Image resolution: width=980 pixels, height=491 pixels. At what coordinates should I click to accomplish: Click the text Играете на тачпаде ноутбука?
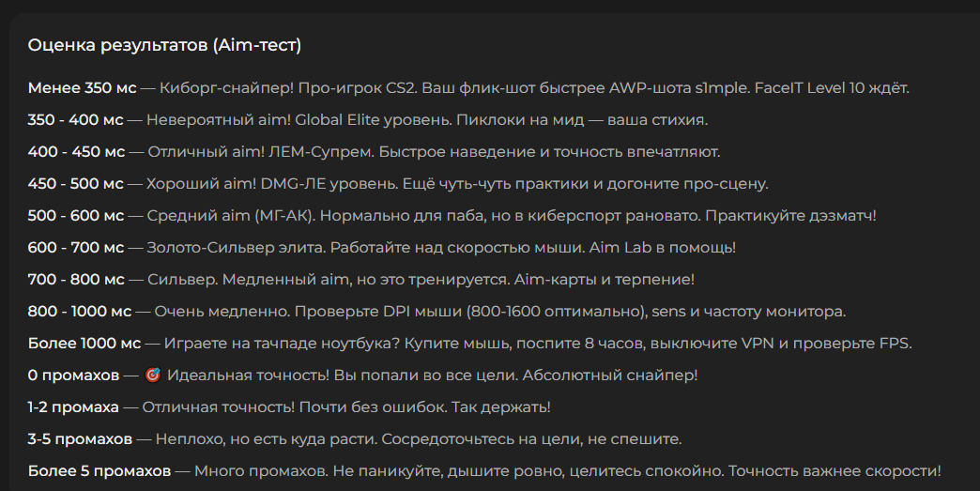[x=282, y=343]
